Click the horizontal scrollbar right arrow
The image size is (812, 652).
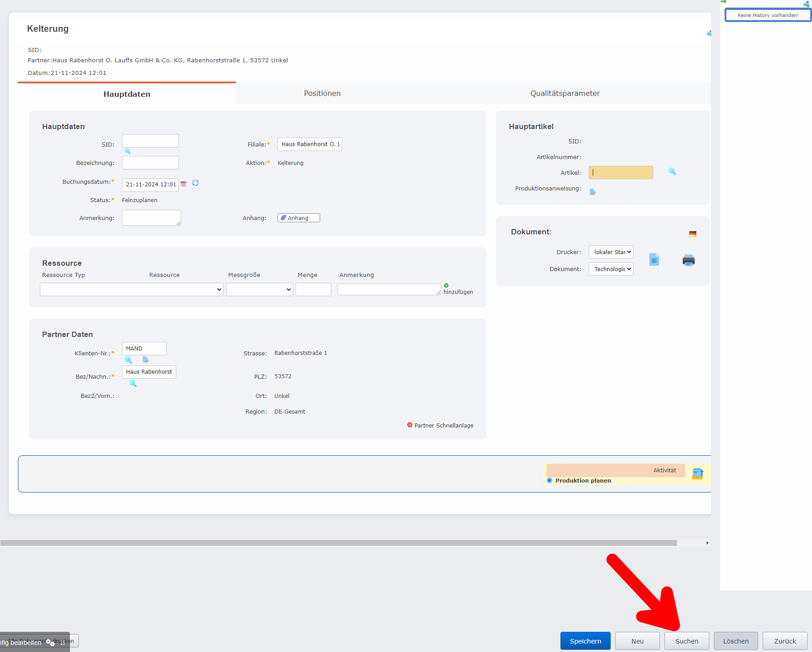tap(707, 543)
